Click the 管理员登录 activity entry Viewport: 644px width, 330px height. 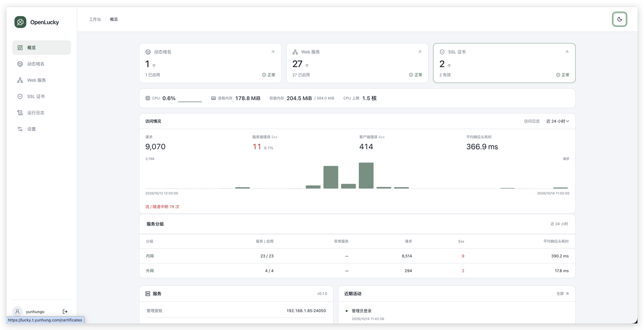[362, 311]
